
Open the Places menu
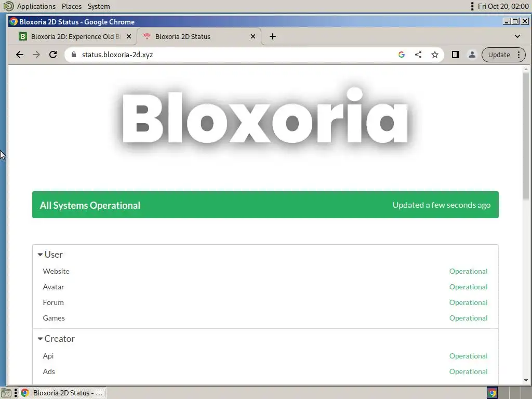72,6
